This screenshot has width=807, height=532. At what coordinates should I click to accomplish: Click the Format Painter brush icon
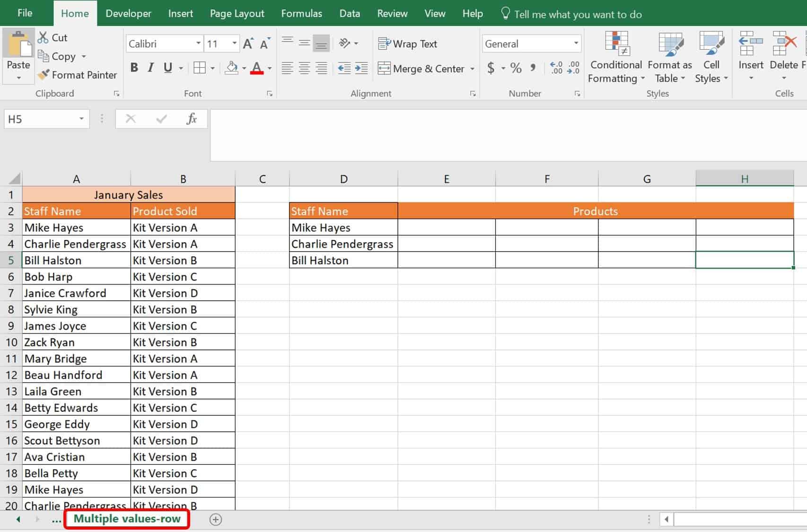[44, 75]
